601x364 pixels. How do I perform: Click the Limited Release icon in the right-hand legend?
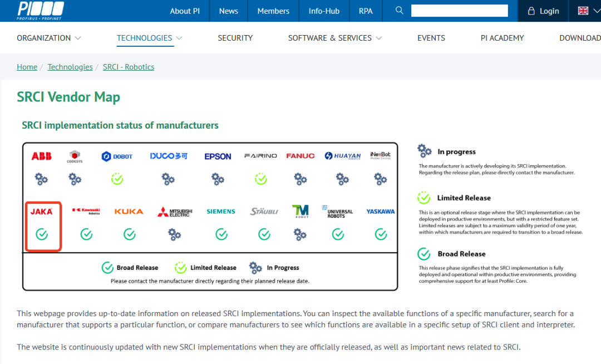pos(424,198)
